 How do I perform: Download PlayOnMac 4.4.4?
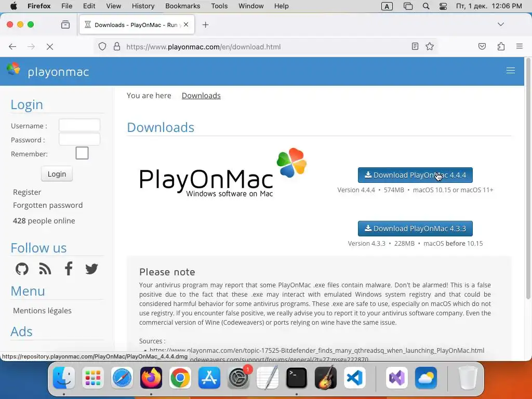[415, 175]
